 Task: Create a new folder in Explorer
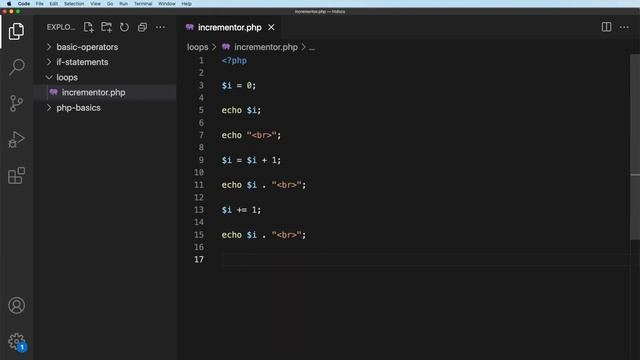[x=107, y=27]
